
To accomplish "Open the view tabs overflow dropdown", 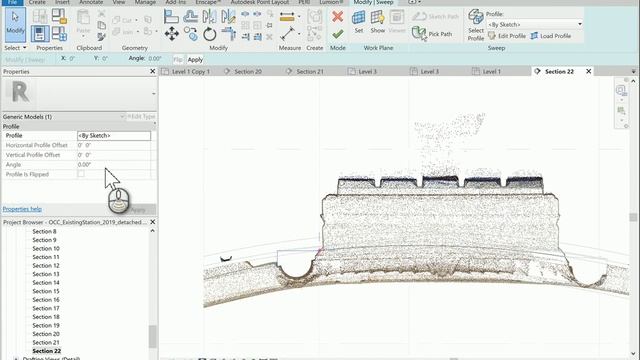I will coord(633,71).
